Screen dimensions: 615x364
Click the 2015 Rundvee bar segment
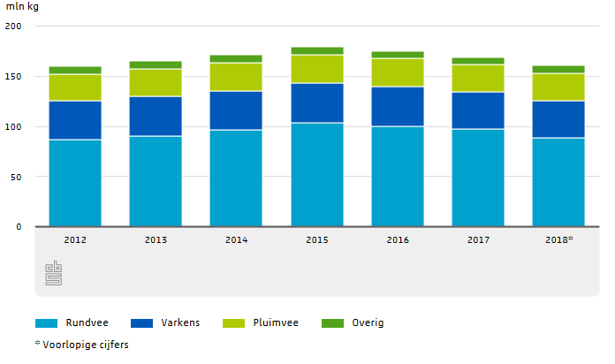[x=316, y=175]
